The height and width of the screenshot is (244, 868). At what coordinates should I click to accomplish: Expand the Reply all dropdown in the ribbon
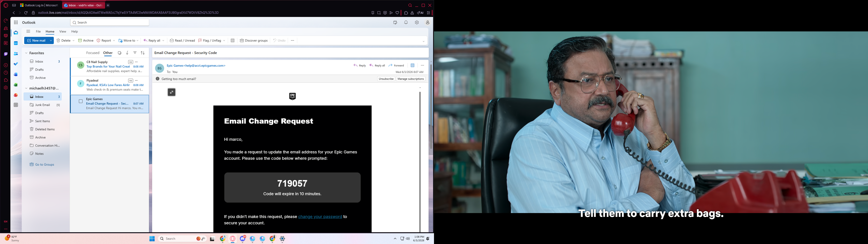[163, 40]
